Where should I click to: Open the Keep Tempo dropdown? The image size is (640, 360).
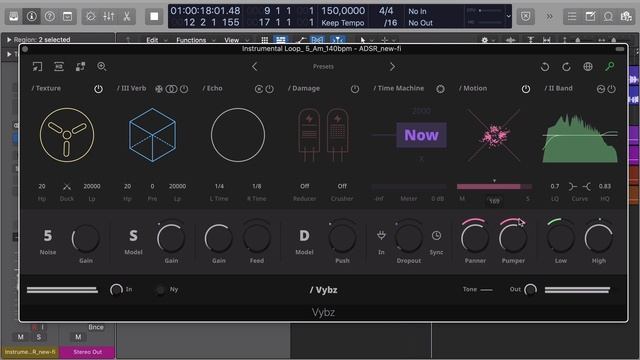[343, 23]
